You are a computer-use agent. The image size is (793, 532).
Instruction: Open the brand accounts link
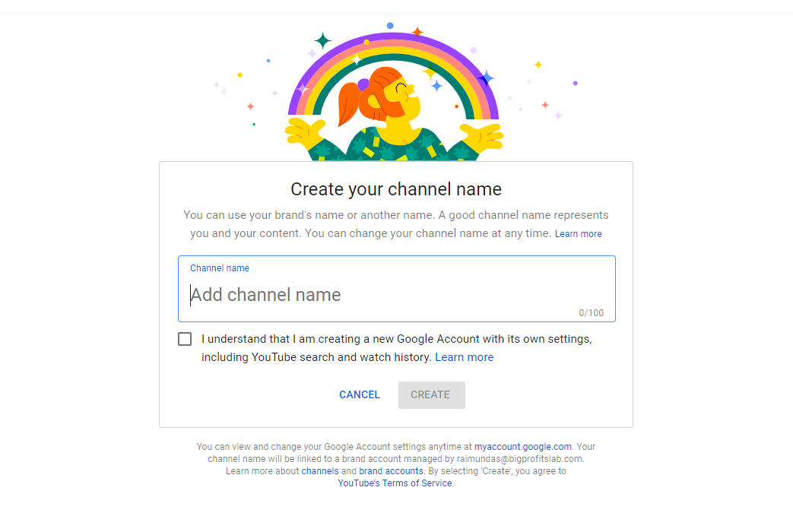coord(391,470)
